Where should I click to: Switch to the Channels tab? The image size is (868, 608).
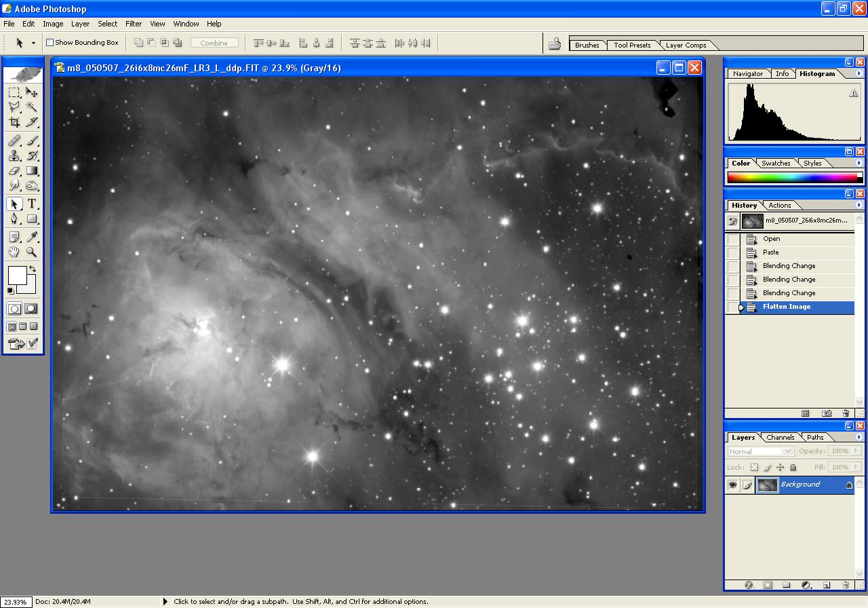click(x=780, y=438)
